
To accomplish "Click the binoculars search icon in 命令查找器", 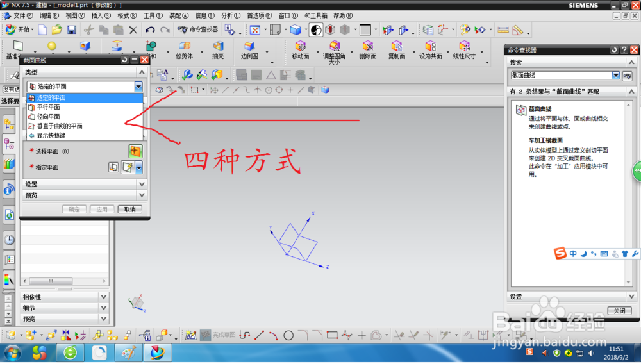I will 627,76.
